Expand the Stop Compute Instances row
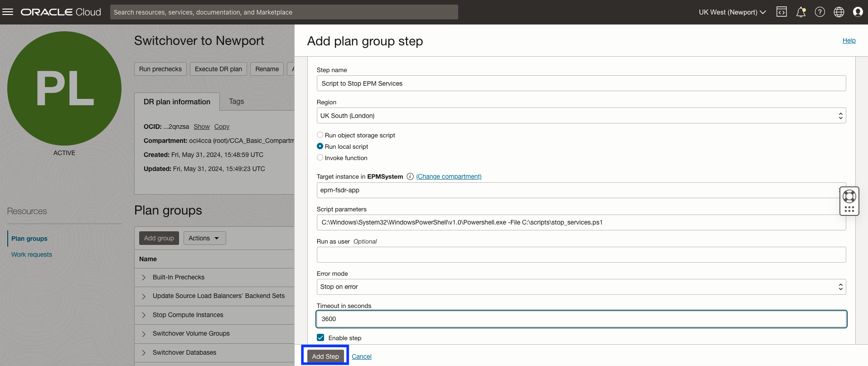Screen dimensions: 868x366 (144, 315)
